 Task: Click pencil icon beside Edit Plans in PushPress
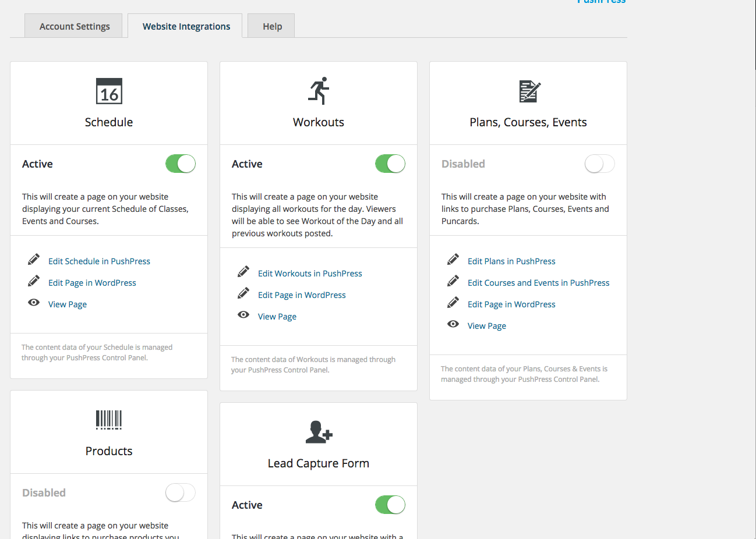tap(453, 259)
